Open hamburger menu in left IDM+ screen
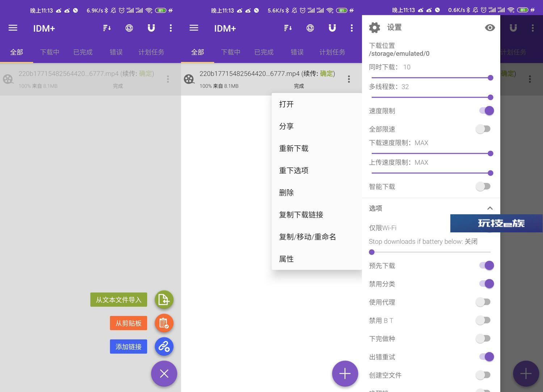This screenshot has width=543, height=392. point(13,28)
